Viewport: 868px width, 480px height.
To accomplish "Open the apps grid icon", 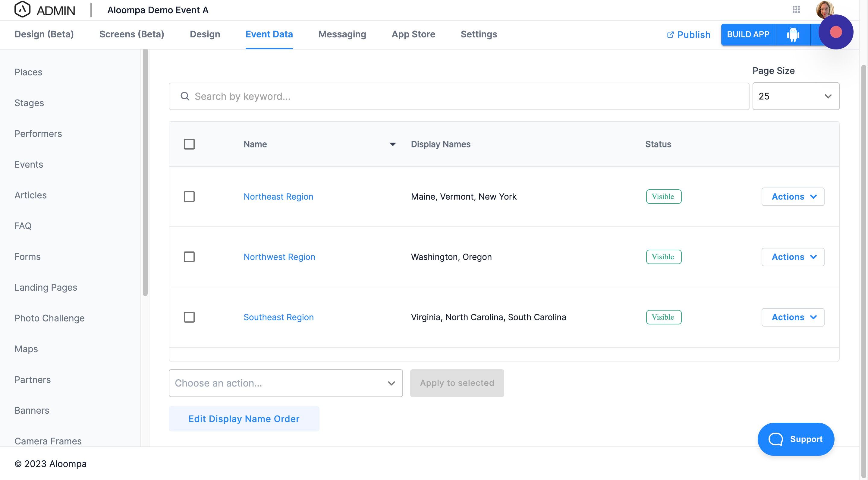I will pyautogui.click(x=796, y=9).
